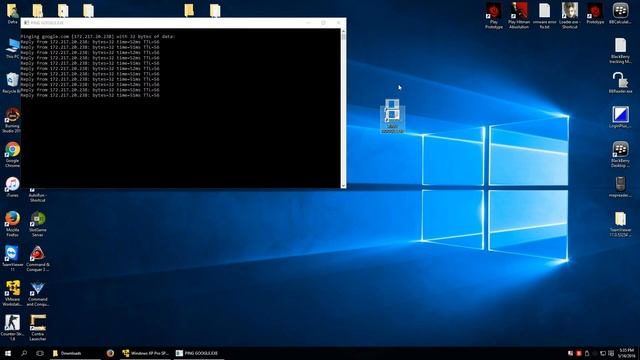Screen dimensions: 640x360
Task: Open the LoginPlus desktop icon
Action: 620,118
